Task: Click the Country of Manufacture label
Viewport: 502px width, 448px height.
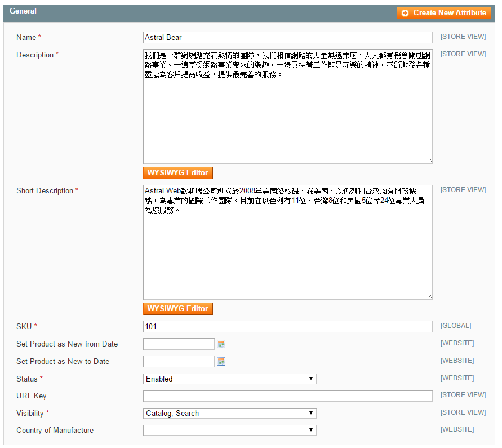Action: pyautogui.click(x=55, y=431)
